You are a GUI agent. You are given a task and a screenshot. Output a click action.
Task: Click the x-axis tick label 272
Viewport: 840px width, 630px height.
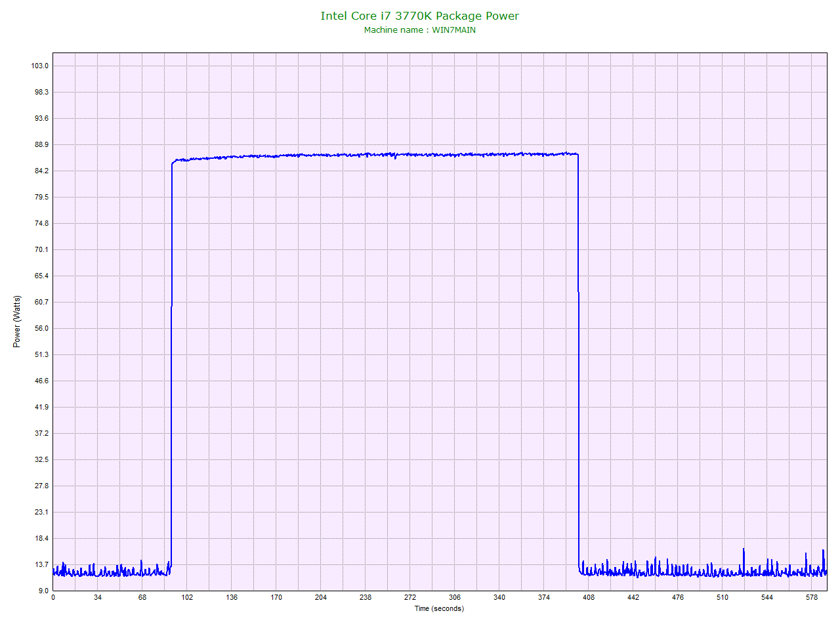[410, 597]
